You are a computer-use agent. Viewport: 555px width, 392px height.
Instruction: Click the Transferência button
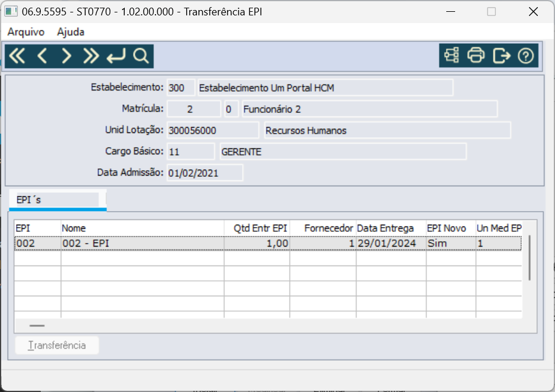[x=57, y=345]
